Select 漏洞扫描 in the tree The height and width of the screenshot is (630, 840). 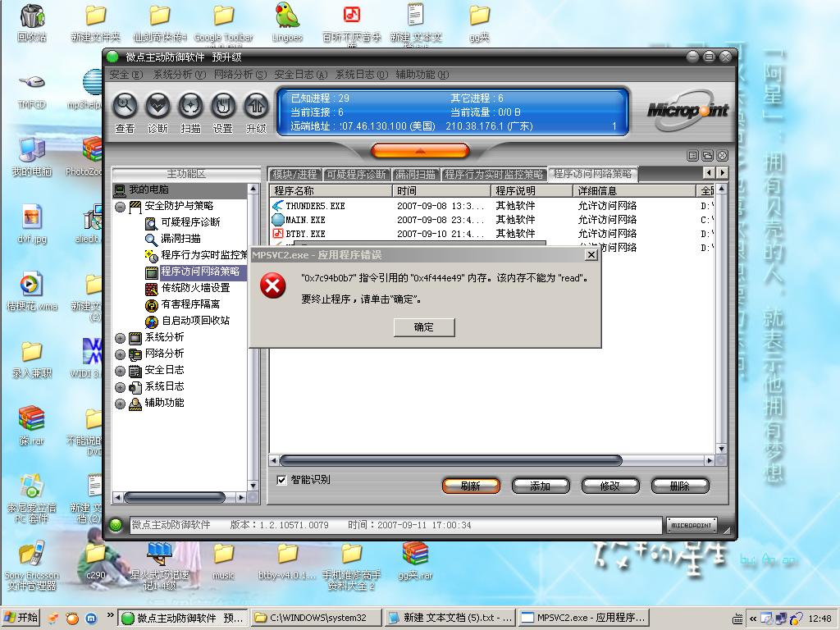pos(180,239)
